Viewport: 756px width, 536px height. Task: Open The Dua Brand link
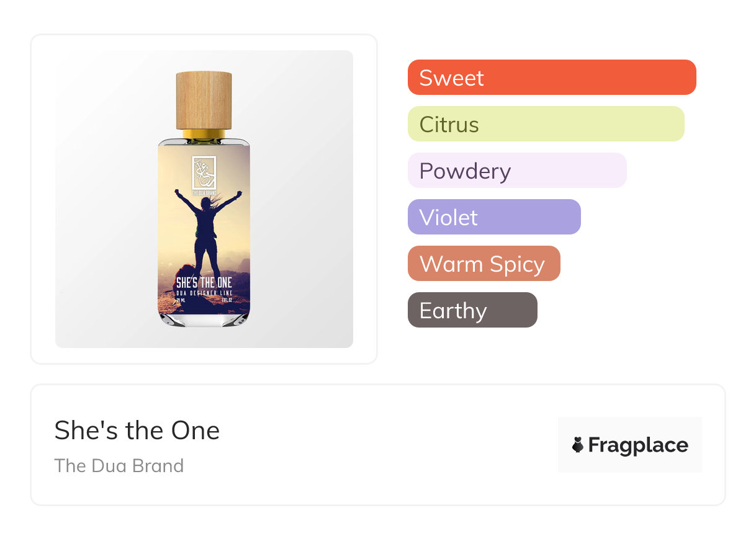click(119, 466)
